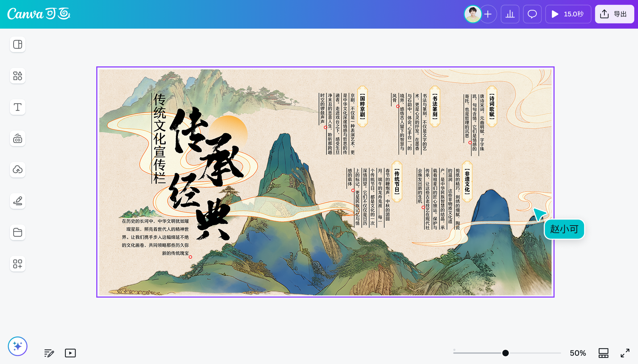Screen dimensions: 638x364
Task: Open the grid view pages icon
Action: point(604,353)
